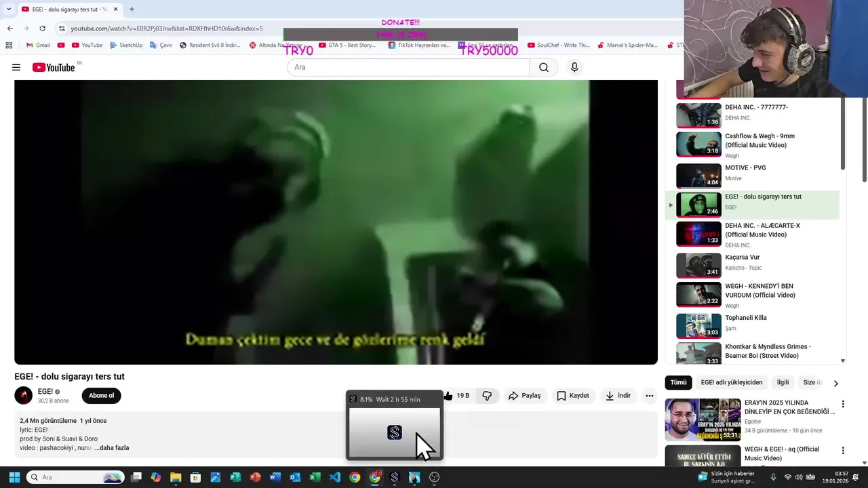Play WEGH - KENNEDY'İ BEN VURDUM video
Viewport: 868px width, 488px height.
tap(753, 295)
